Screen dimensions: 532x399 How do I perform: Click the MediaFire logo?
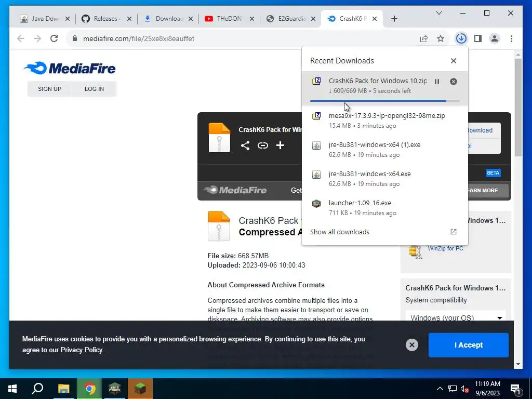coord(70,68)
